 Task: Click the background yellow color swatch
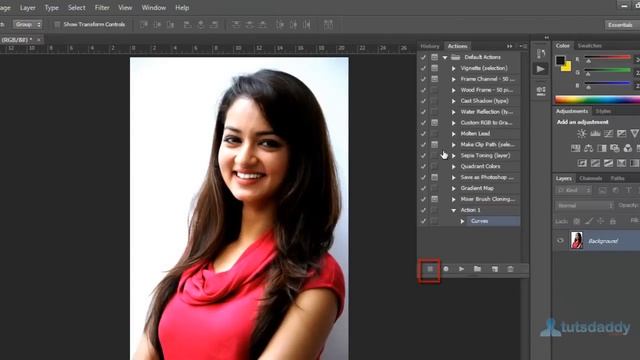tap(567, 67)
